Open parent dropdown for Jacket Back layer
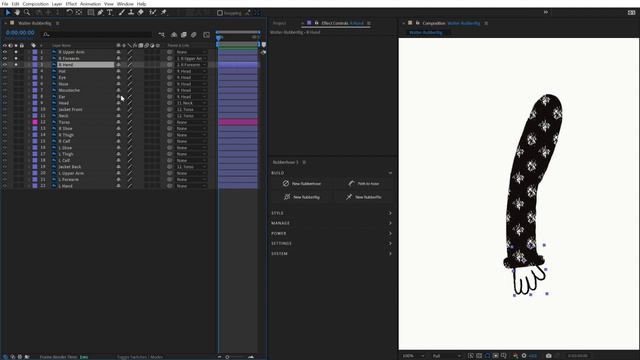 (191, 167)
